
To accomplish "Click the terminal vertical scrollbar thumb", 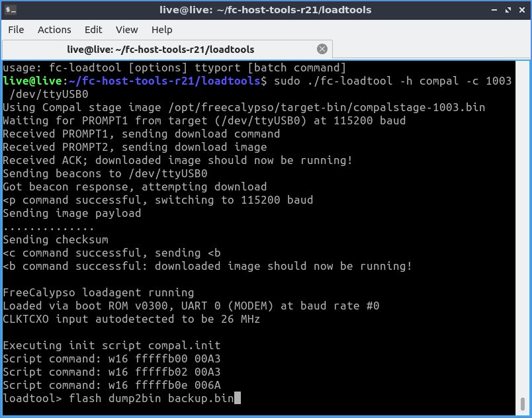I will click(x=523, y=403).
